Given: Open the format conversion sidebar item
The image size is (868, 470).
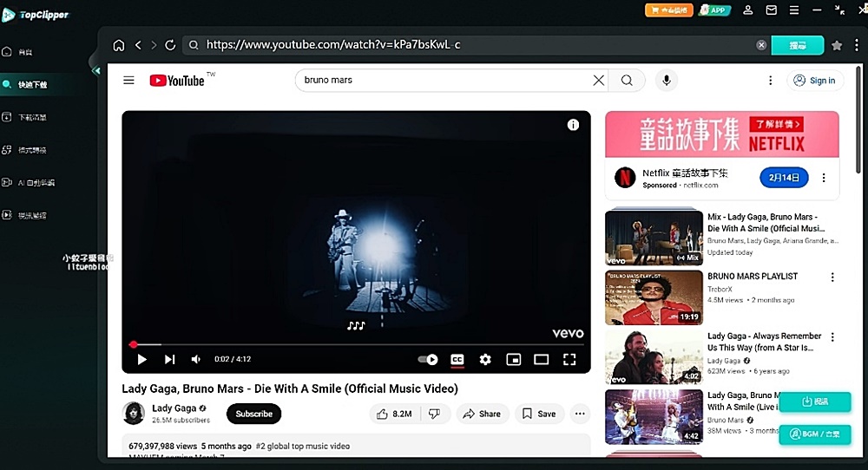Looking at the screenshot, I should (x=25, y=150).
